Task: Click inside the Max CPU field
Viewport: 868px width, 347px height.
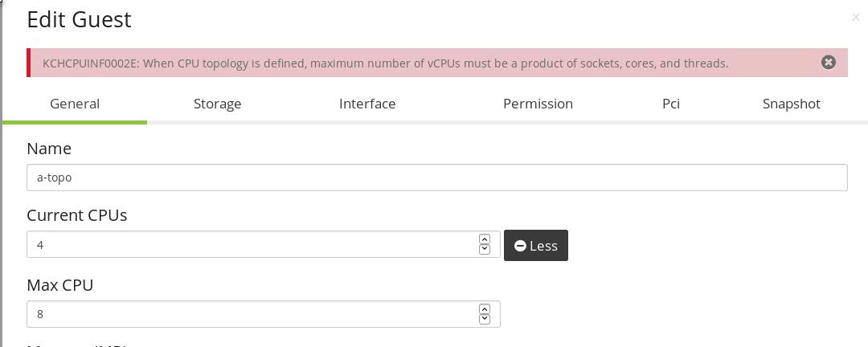Action: [x=249, y=314]
